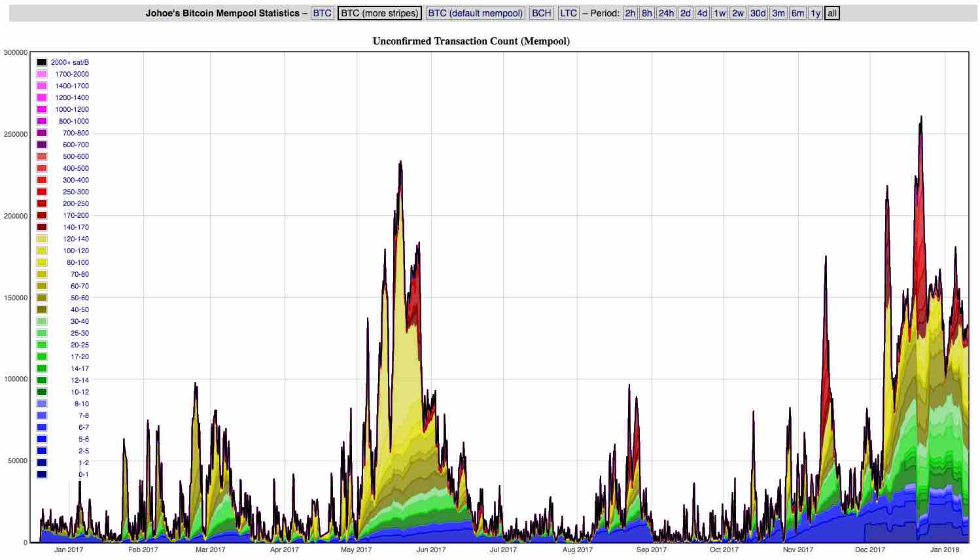
Task: Set period to 6m
Action: pyautogui.click(x=797, y=13)
